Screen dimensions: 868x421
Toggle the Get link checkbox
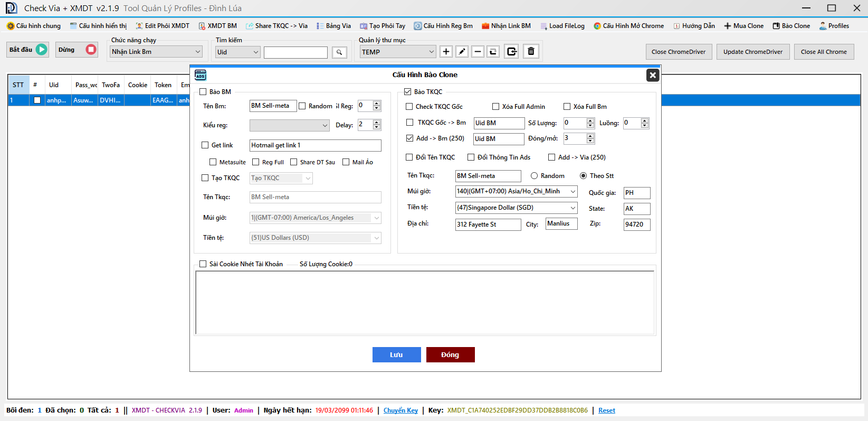(x=205, y=145)
